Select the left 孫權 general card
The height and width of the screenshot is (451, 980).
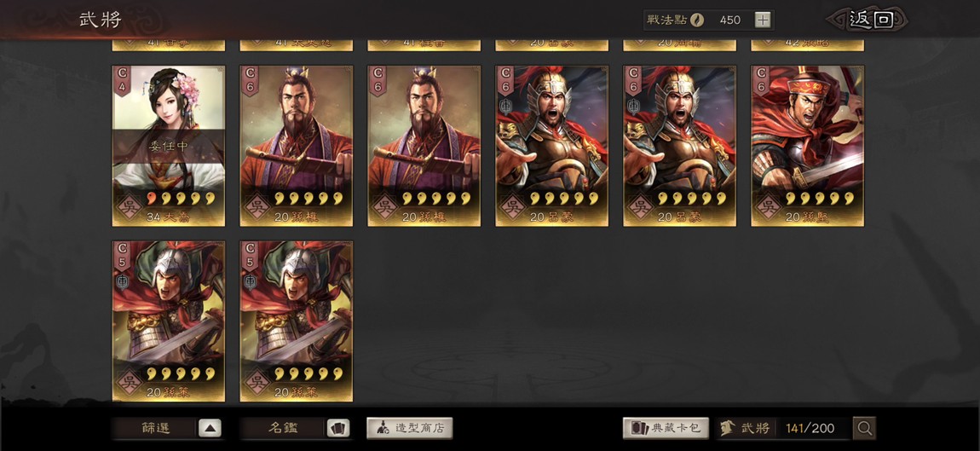[297, 146]
